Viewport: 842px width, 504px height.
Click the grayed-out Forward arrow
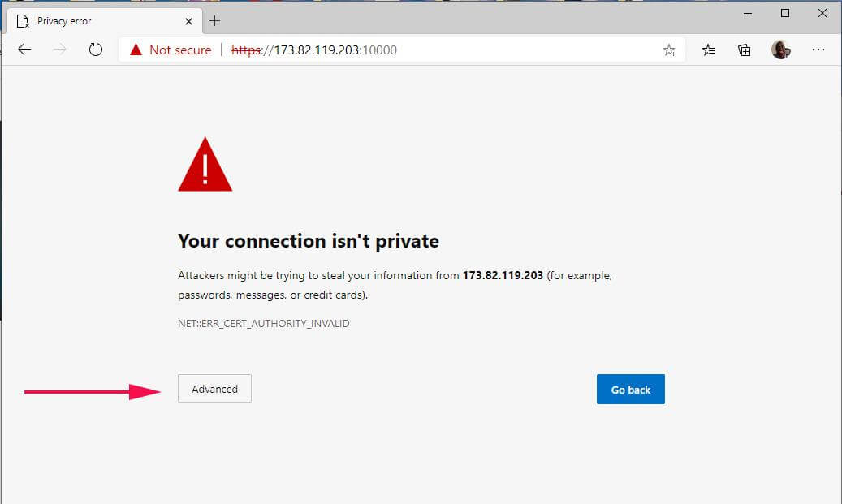[59, 50]
